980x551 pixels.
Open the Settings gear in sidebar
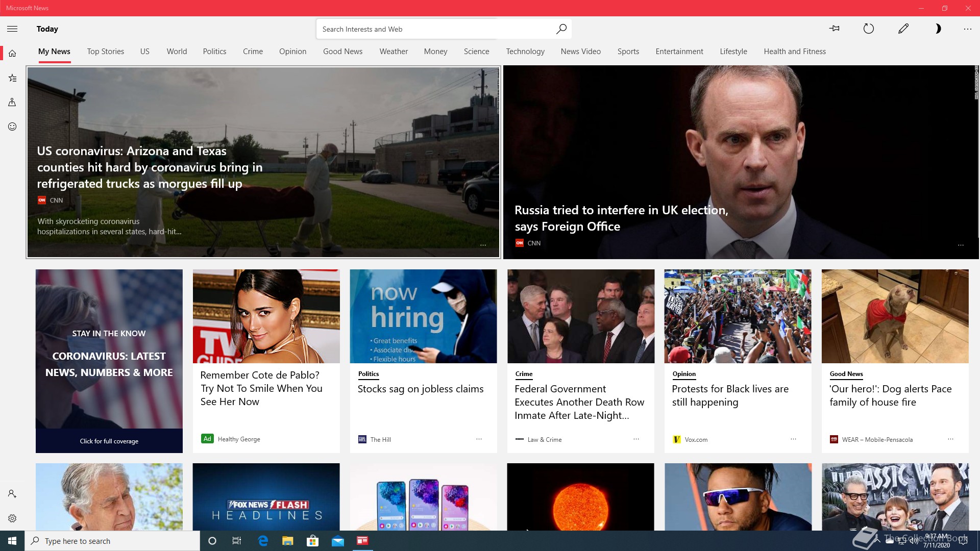pos(12,518)
